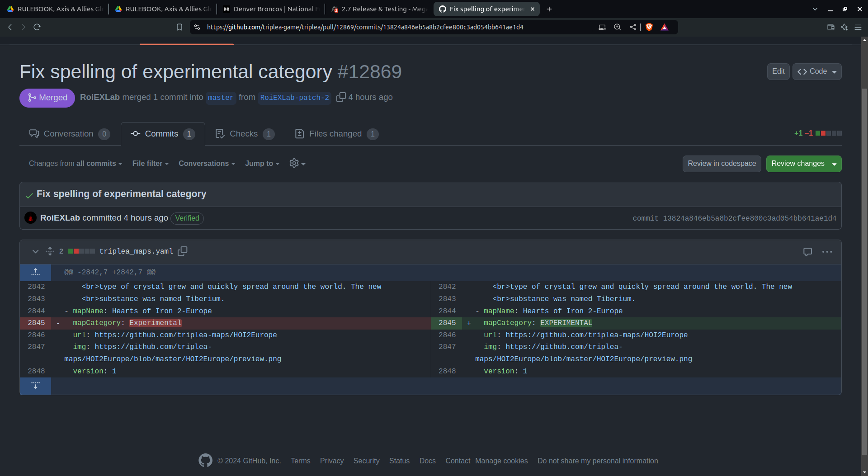Add a comment on triplea_maps.yaml file
The image size is (868, 476).
tap(808, 252)
